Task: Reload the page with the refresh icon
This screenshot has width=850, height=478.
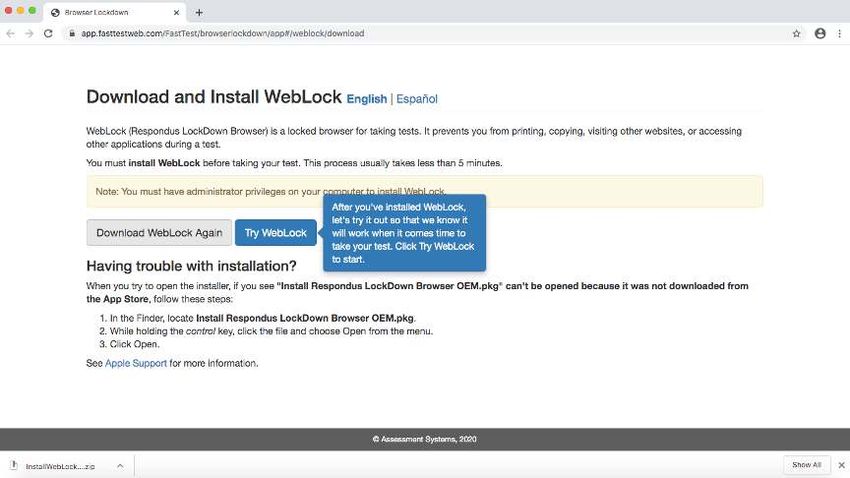Action: 48,34
